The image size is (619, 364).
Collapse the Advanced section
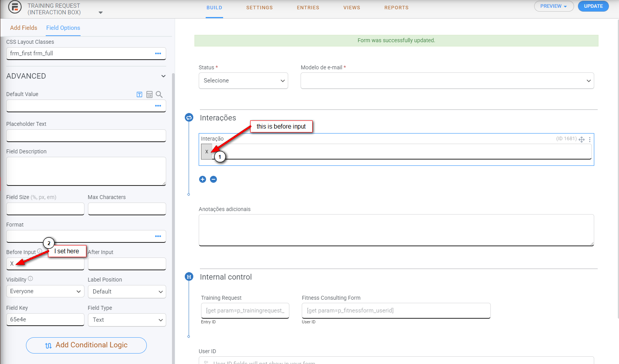pyautogui.click(x=163, y=76)
